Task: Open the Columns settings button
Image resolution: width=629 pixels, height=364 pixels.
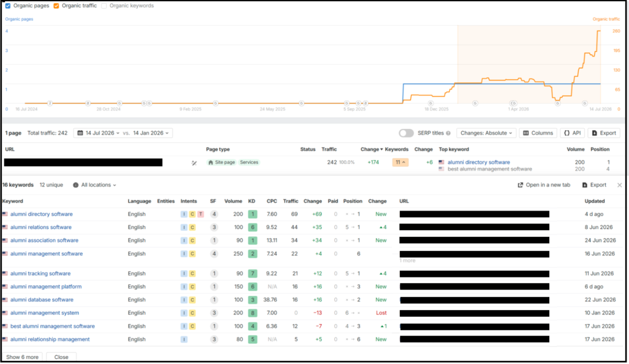Action: [x=538, y=133]
